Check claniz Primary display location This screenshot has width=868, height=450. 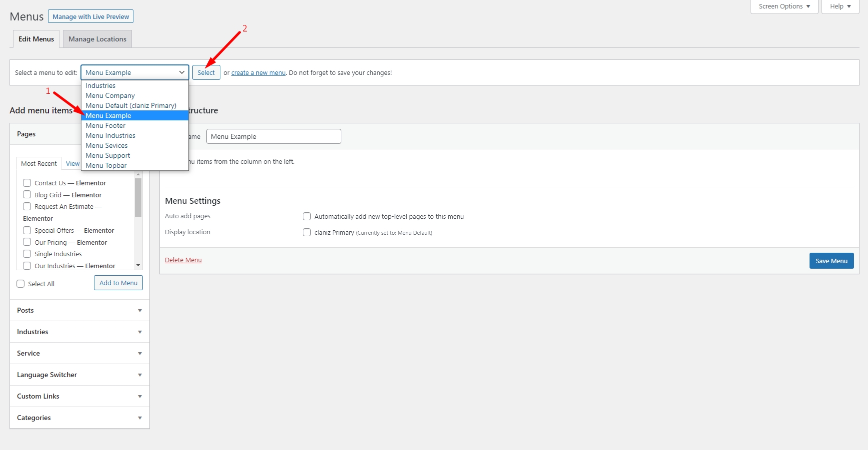(307, 232)
